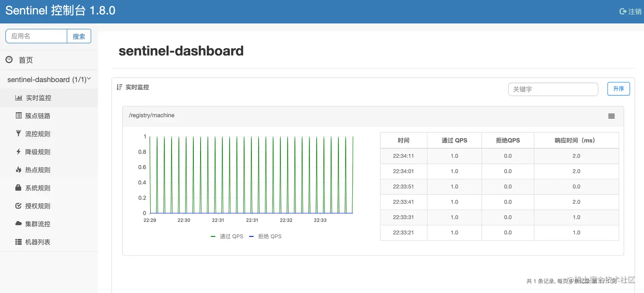Click the 响应时间（ms）column header
This screenshot has height=293, width=644.
[576, 140]
